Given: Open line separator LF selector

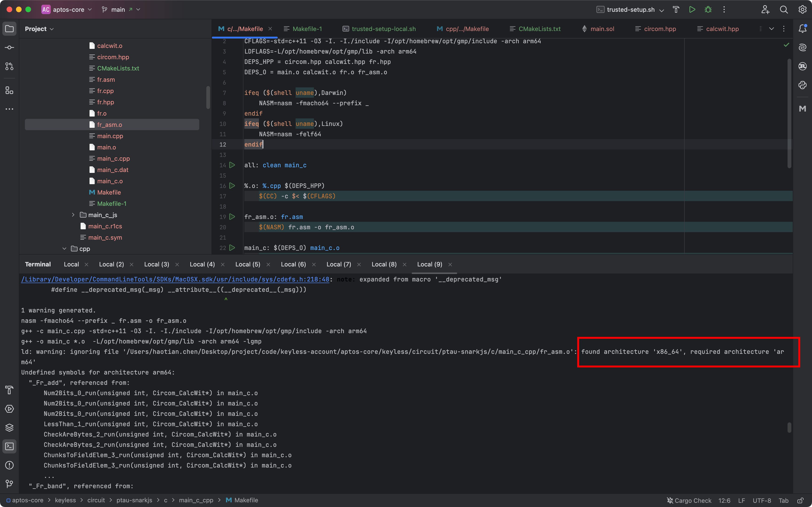Looking at the screenshot, I should (742, 500).
